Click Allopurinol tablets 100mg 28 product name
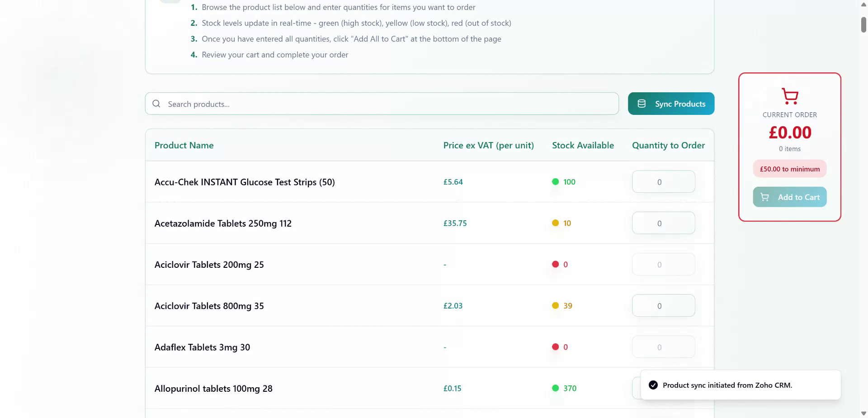Image resolution: width=868 pixels, height=418 pixels. (x=213, y=389)
